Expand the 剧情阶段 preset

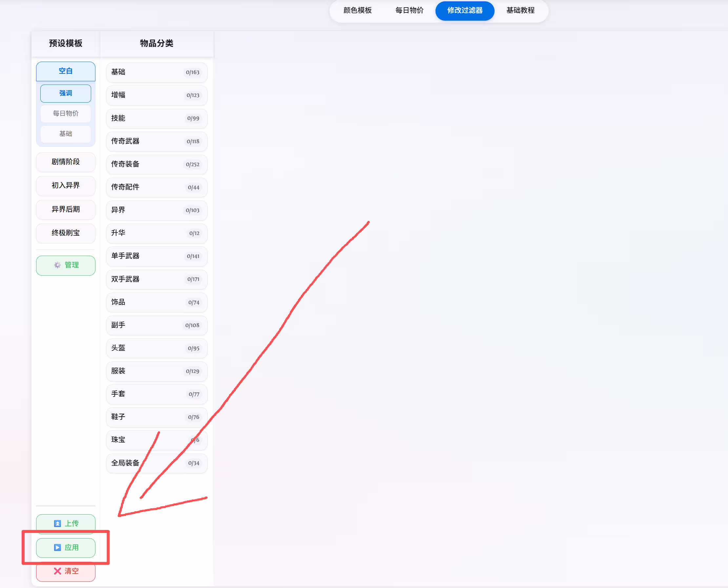point(66,162)
